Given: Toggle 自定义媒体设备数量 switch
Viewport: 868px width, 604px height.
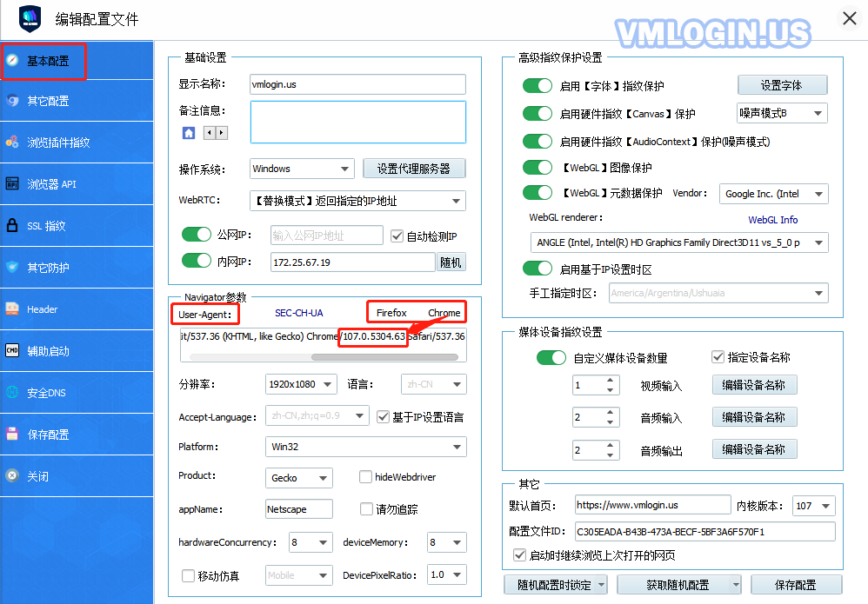Looking at the screenshot, I should pyautogui.click(x=551, y=358).
